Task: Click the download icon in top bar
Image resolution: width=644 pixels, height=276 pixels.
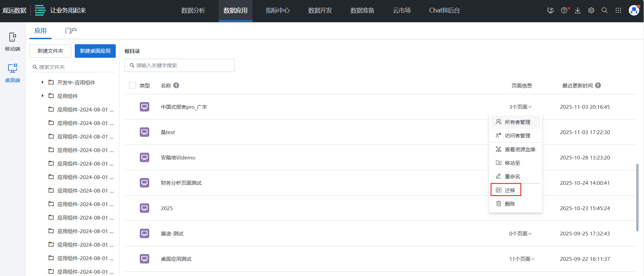Action: pyautogui.click(x=578, y=10)
